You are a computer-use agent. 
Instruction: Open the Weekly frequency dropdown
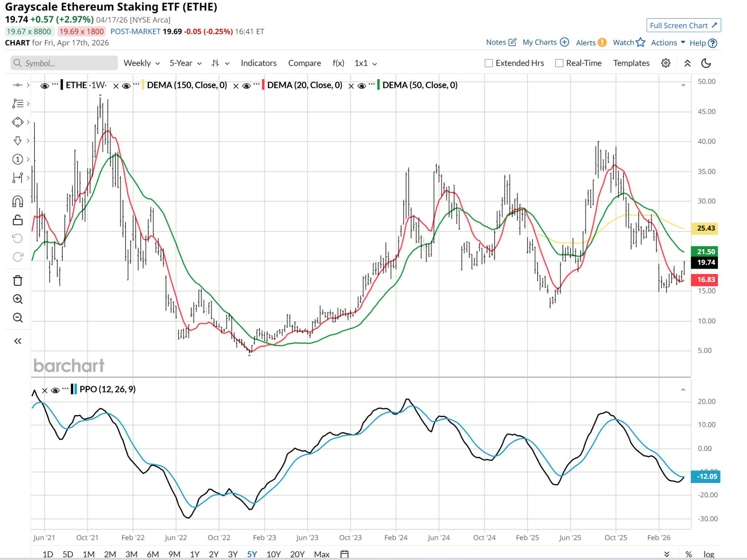pos(142,63)
